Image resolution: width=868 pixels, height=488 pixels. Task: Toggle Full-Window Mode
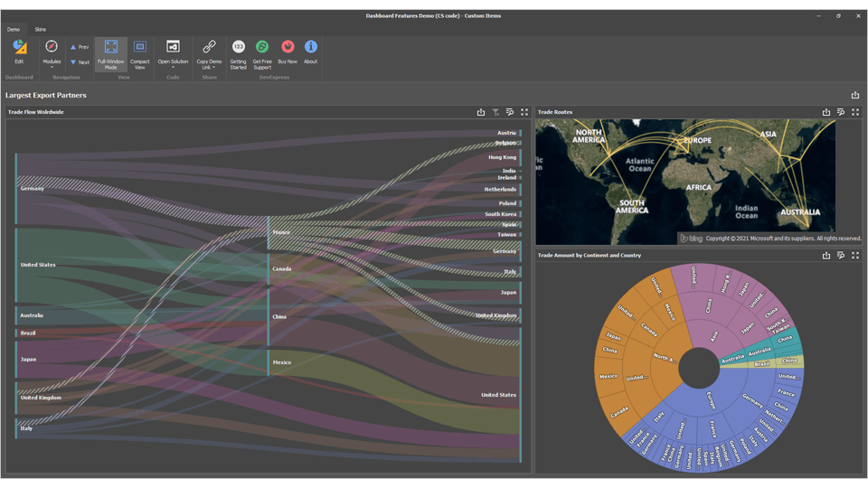[x=110, y=52]
